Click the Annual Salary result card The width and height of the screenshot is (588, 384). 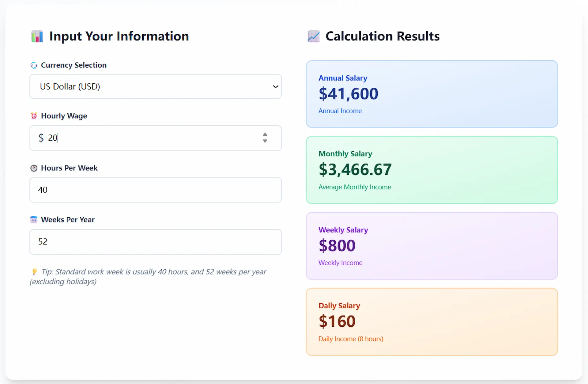[432, 94]
